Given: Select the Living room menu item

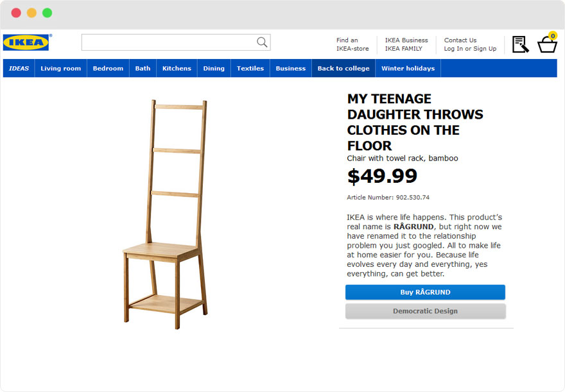Looking at the screenshot, I should pyautogui.click(x=61, y=69).
